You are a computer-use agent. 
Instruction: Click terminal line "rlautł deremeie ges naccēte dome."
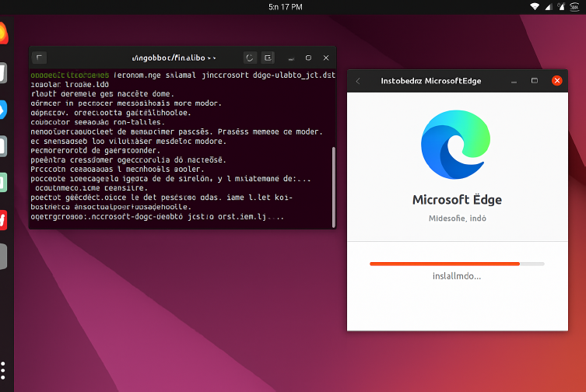click(103, 94)
